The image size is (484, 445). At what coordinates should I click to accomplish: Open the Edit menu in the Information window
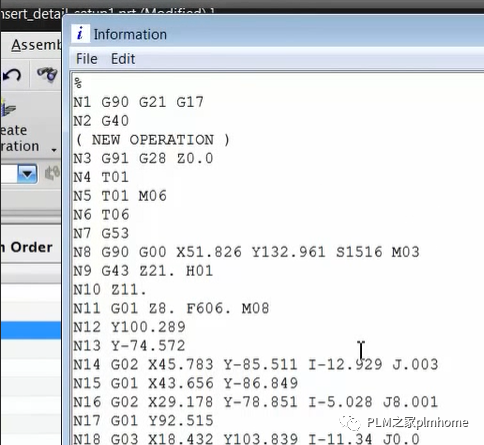coord(123,59)
